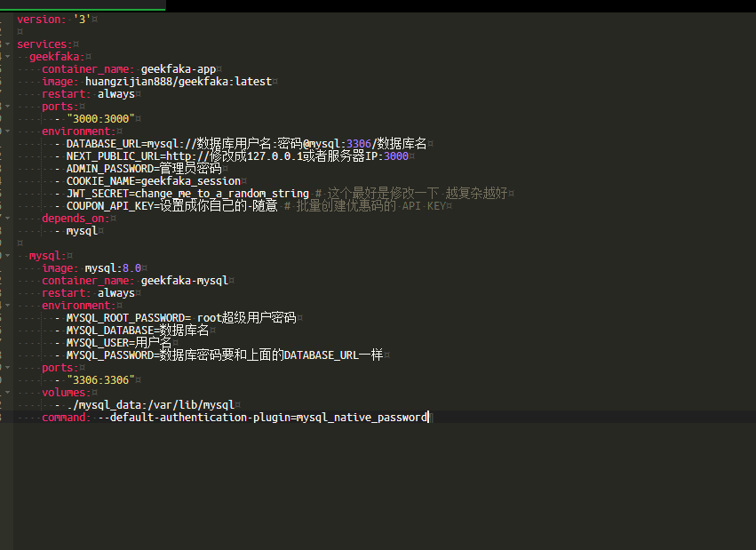This screenshot has width=756, height=550.
Task: Click the geekfaka-mysql container name value
Action: [184, 281]
